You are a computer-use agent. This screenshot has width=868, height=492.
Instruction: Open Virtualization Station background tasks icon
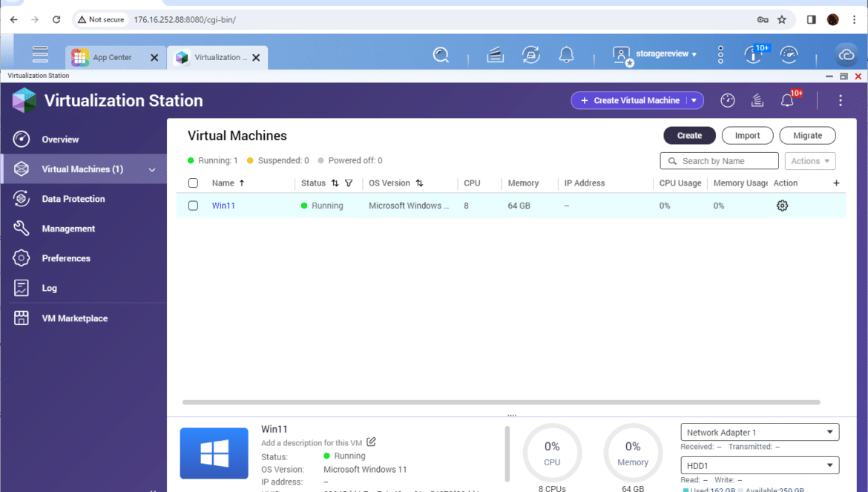(x=757, y=100)
